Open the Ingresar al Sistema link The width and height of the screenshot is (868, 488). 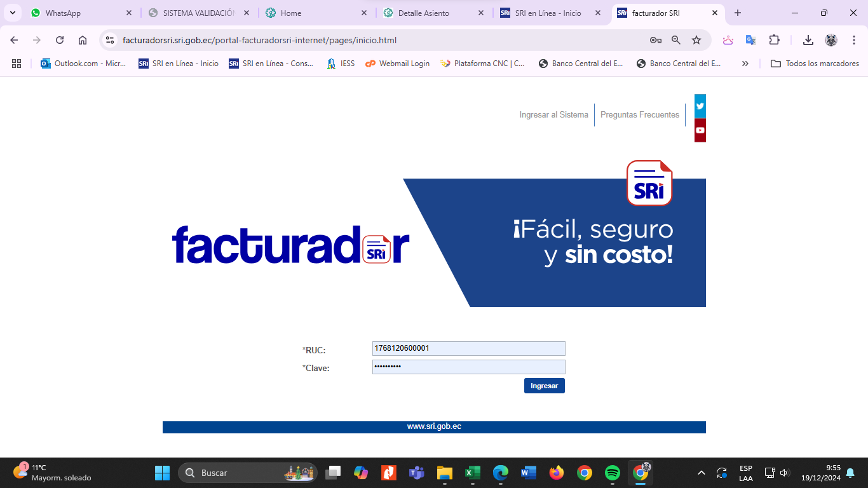(x=553, y=115)
